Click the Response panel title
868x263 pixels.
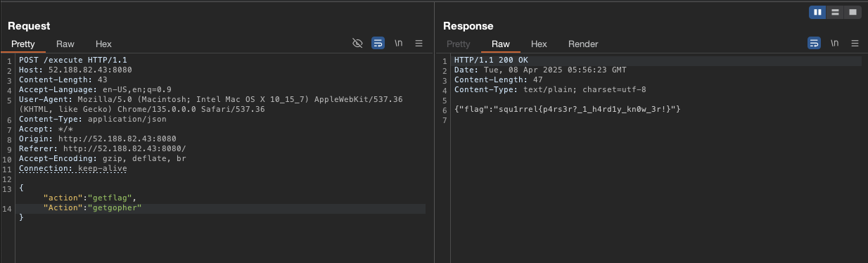(468, 26)
